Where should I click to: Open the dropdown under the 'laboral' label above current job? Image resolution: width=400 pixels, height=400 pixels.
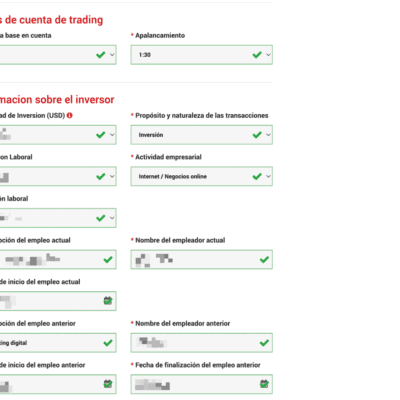click(57, 218)
